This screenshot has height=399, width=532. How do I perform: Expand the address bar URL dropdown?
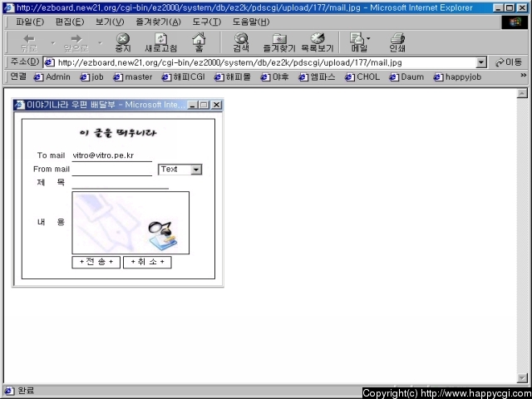pos(481,62)
